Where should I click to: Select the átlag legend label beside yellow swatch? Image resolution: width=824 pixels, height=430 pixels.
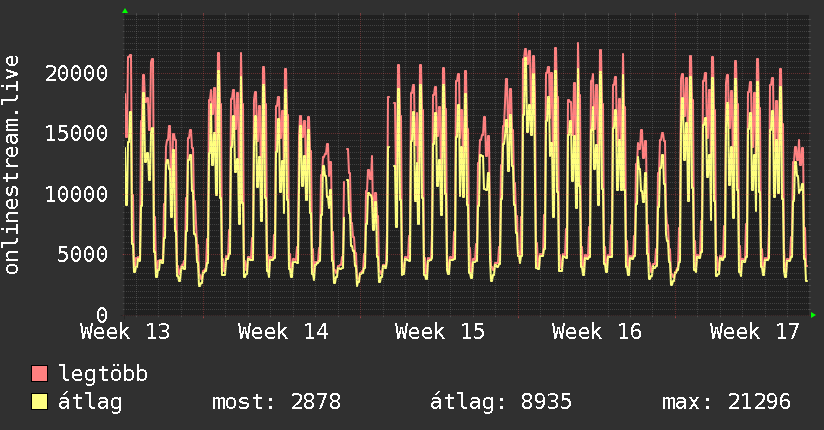coord(91,402)
